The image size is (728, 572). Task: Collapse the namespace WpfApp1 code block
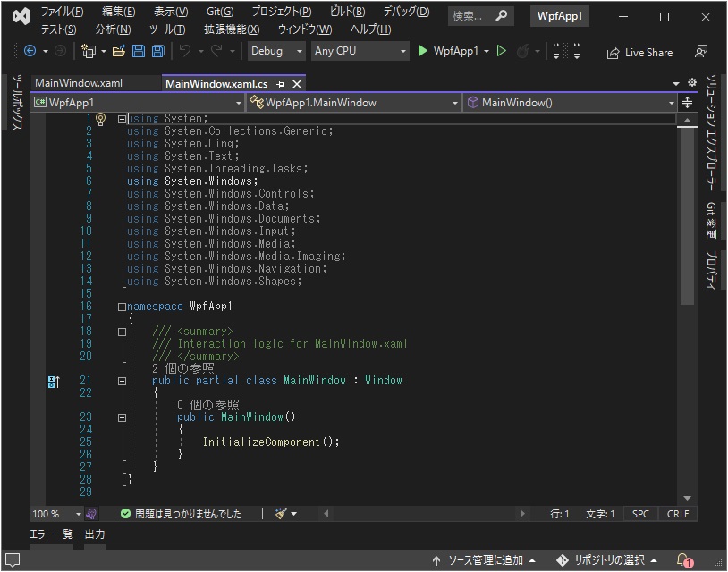pyautogui.click(x=122, y=307)
